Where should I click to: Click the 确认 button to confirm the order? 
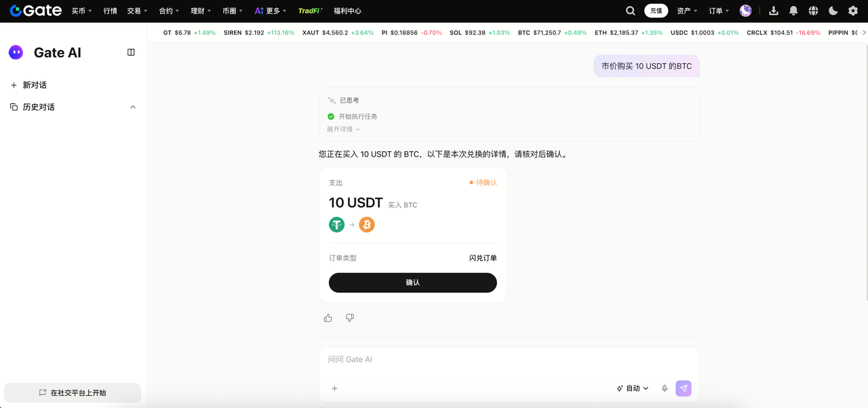point(412,283)
